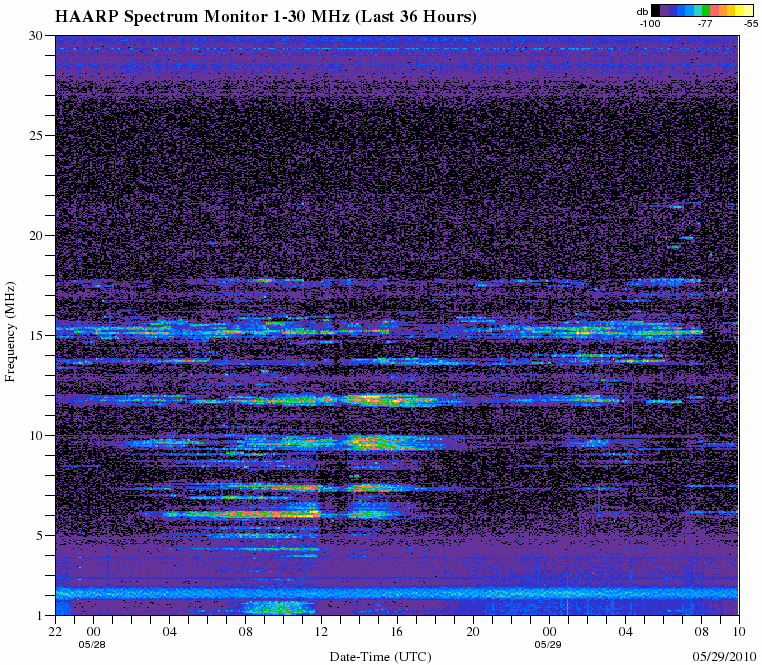Viewport: 762px width, 665px height.
Task: Click the '20' time axis tick label
Action: pyautogui.click(x=473, y=631)
